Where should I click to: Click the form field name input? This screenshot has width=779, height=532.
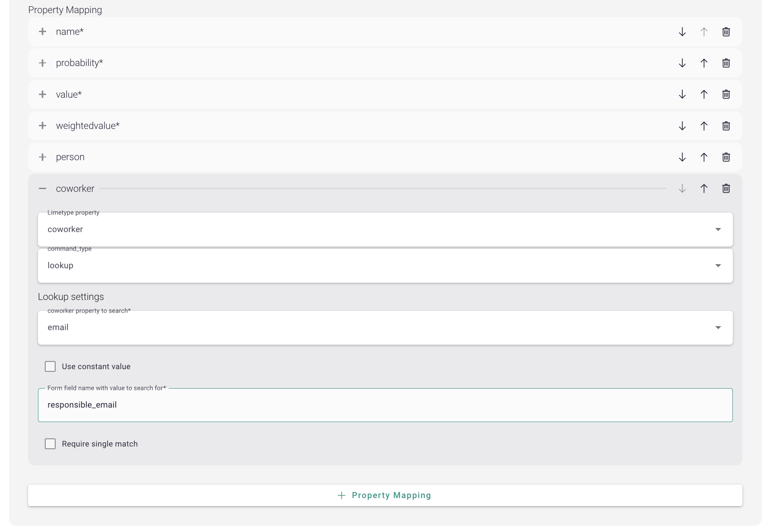[385, 405]
